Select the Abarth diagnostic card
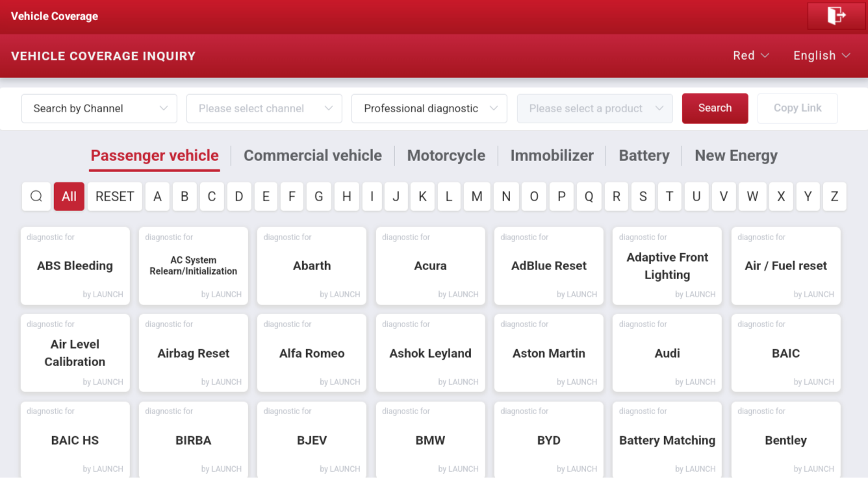The image size is (868, 481). coord(312,265)
